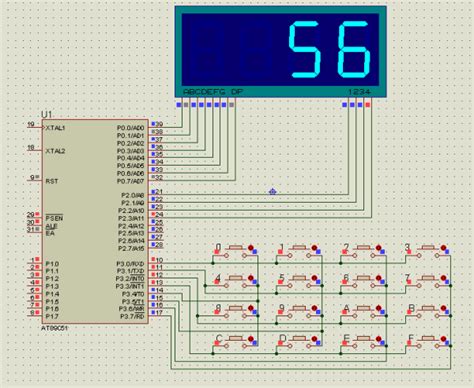Screen dimensions: 474x388
Task: Click the keypad pushbutton labeled 7
Action: (428, 278)
